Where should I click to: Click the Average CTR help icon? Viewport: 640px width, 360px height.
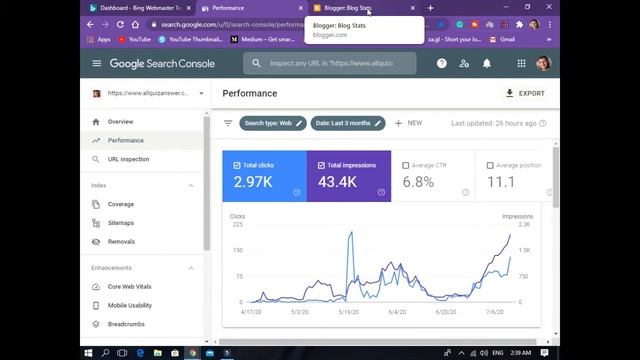coord(465,192)
